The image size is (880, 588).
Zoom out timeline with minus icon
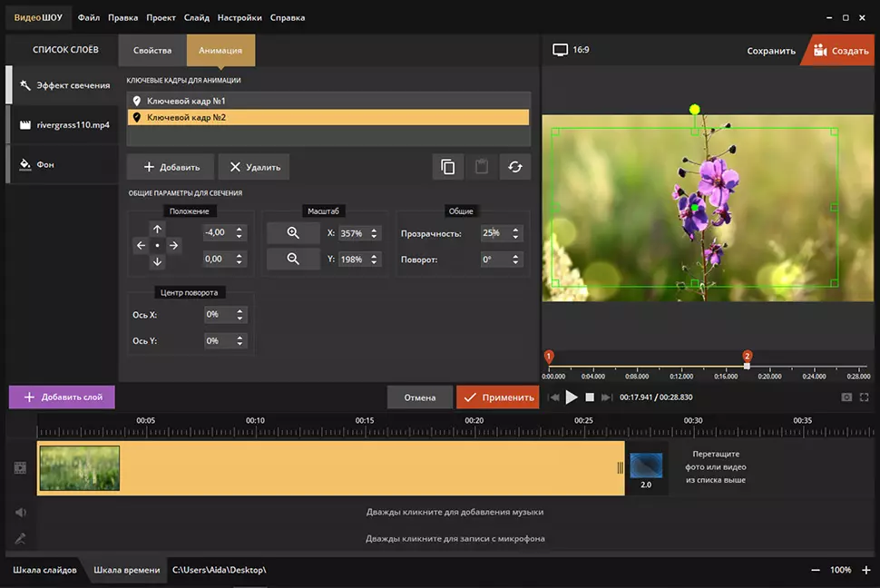pyautogui.click(x=816, y=570)
